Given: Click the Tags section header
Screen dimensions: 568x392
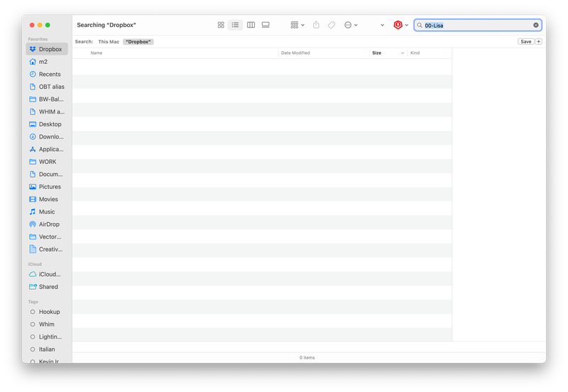Looking at the screenshot, I should tap(33, 302).
